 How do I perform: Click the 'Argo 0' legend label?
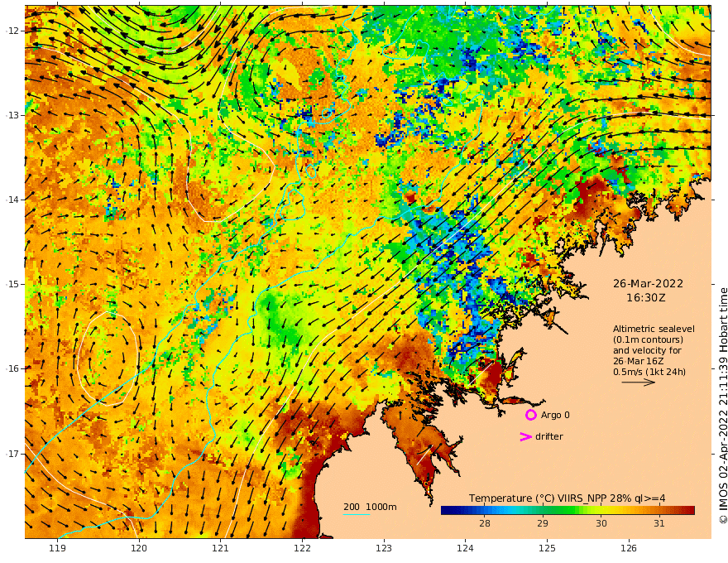click(555, 415)
